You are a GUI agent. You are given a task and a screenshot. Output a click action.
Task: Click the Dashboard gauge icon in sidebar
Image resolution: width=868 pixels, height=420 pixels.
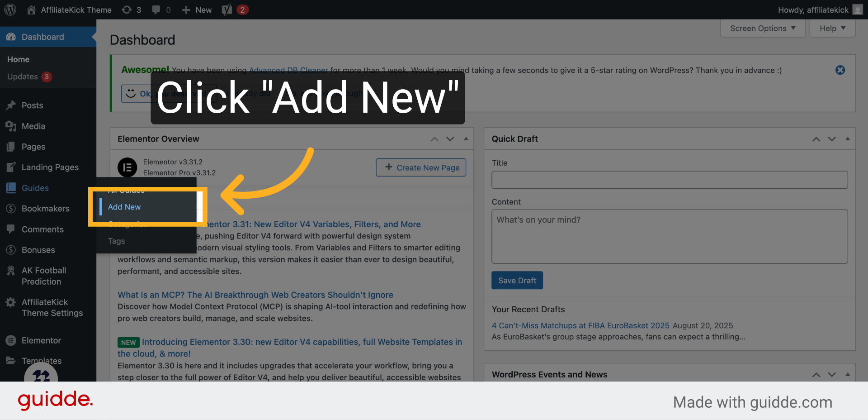click(11, 37)
